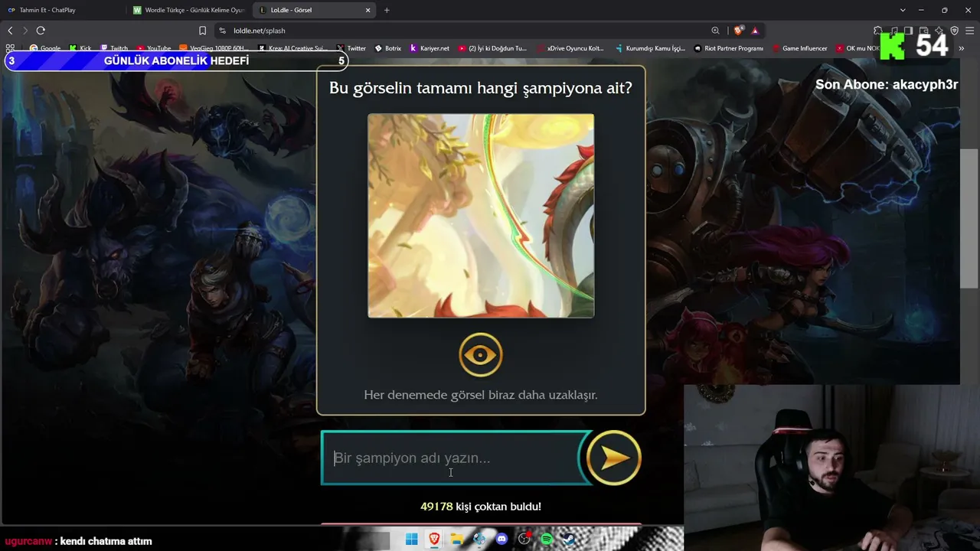This screenshot has height=551, width=980.
Task: Open the VeoGiea 1080P 60H bookmark
Action: tap(214, 48)
